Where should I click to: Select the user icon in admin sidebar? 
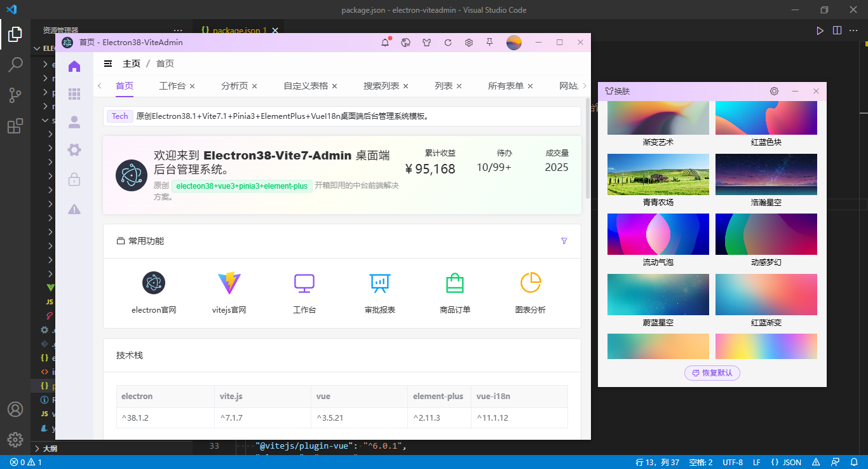74,122
